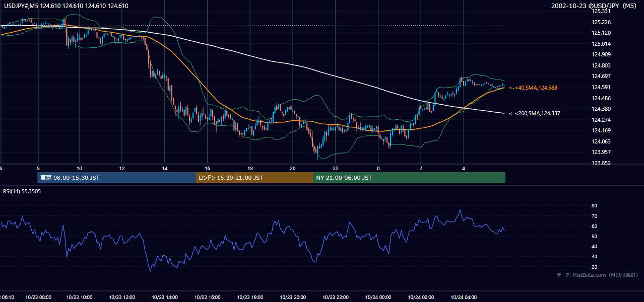Click the 10/23 18:00 time axis label

click(x=250, y=297)
